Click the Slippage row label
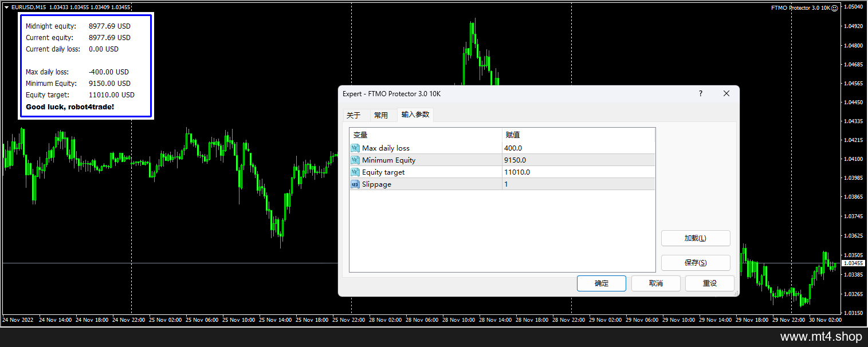Image resolution: width=868 pixels, height=347 pixels. (x=376, y=184)
